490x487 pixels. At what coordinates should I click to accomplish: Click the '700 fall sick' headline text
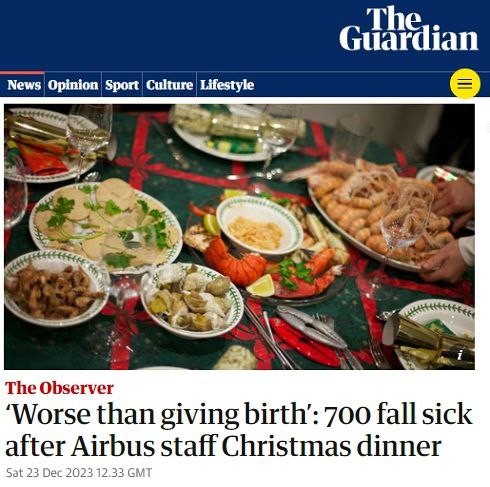[399, 415]
